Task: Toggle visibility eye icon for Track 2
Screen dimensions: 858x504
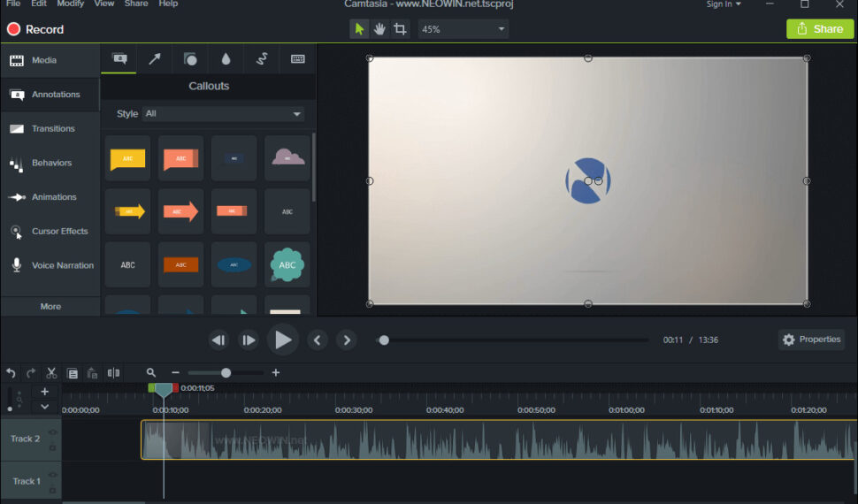Action: pos(53,432)
